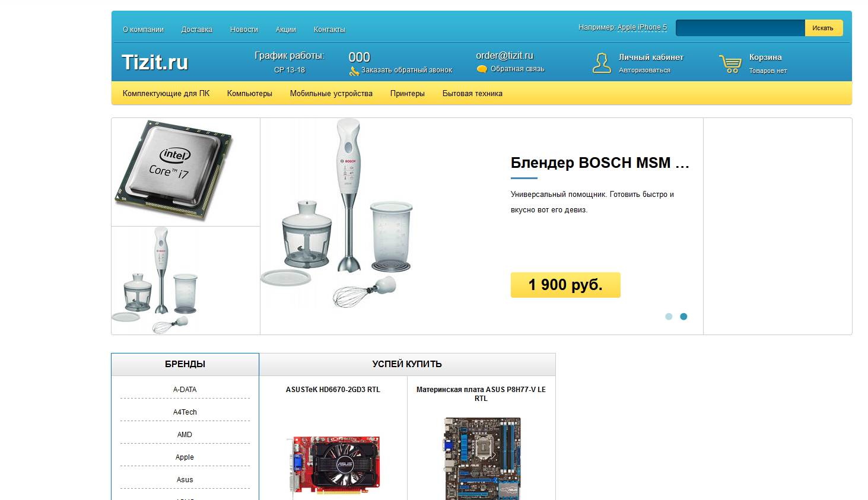The height and width of the screenshot is (500, 868).
Task: Focus the search input field
Action: [x=740, y=28]
